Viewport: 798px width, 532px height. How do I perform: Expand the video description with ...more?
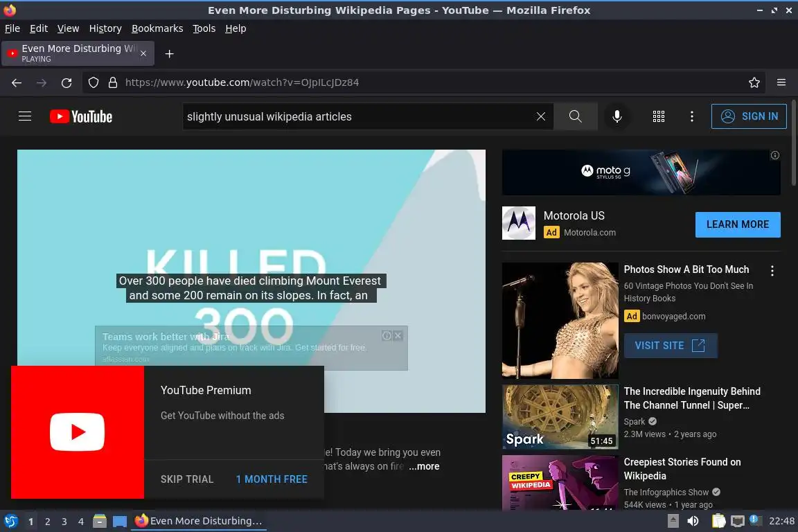point(424,466)
